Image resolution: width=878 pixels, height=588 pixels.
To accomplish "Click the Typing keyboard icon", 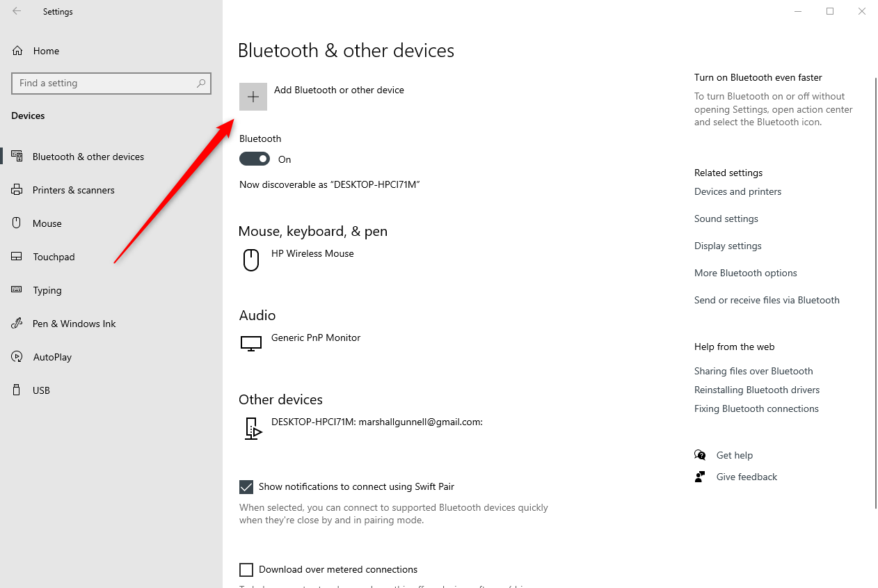I will tap(16, 289).
